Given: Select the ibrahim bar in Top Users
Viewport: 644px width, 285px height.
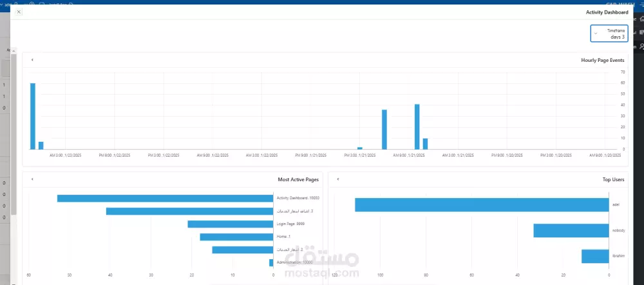Looking at the screenshot, I should [x=595, y=256].
